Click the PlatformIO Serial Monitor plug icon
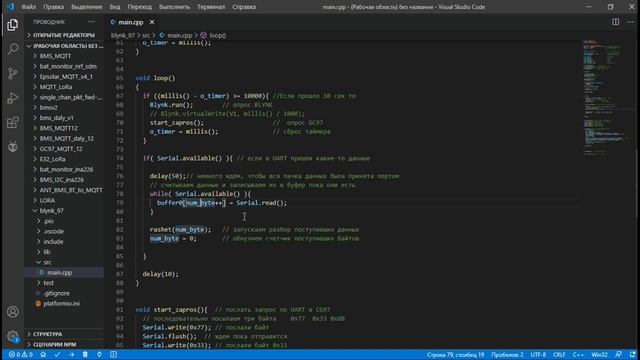 (x=99, y=355)
